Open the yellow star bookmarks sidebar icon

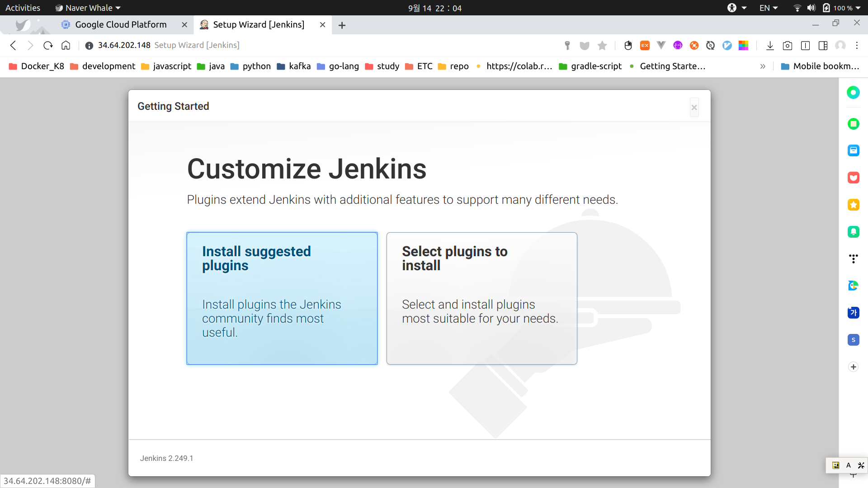click(x=853, y=205)
